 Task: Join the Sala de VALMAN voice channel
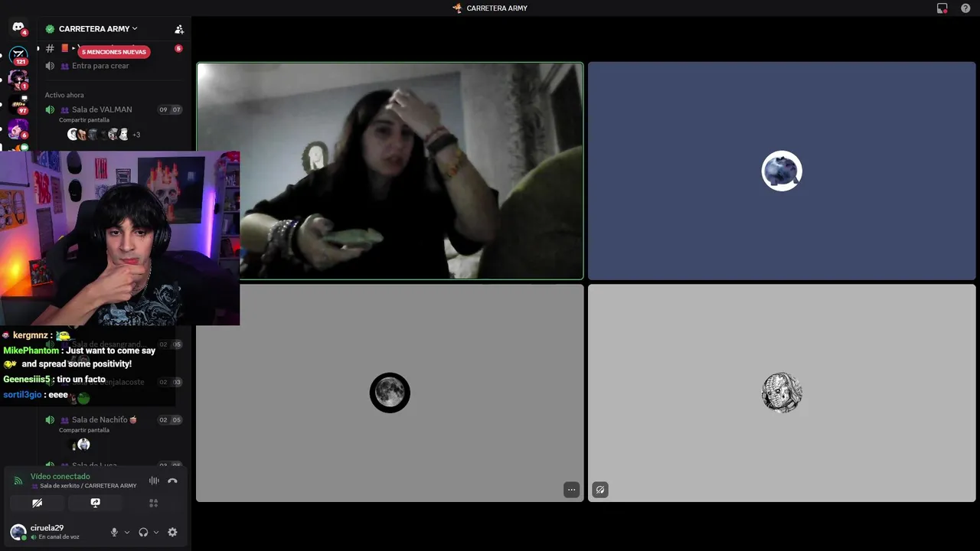pyautogui.click(x=102, y=109)
